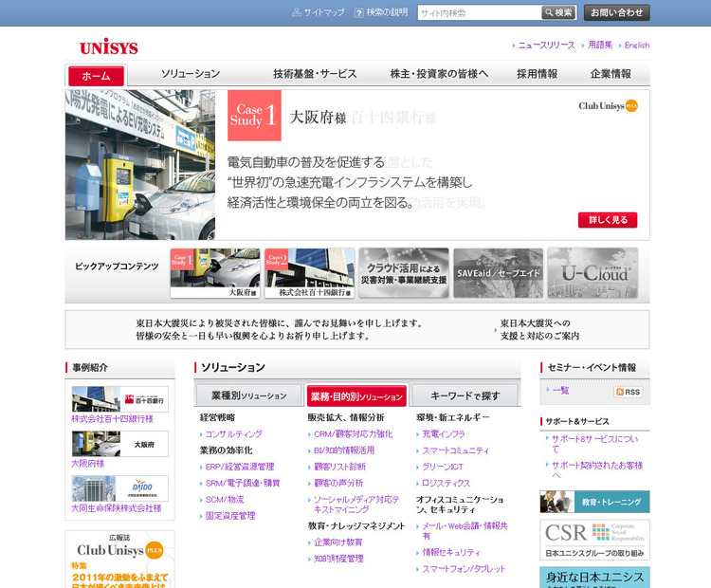Screen dimensions: 711x588
Task: Select Case Study 2 百十四銀行 thumbnail
Action: click(310, 273)
